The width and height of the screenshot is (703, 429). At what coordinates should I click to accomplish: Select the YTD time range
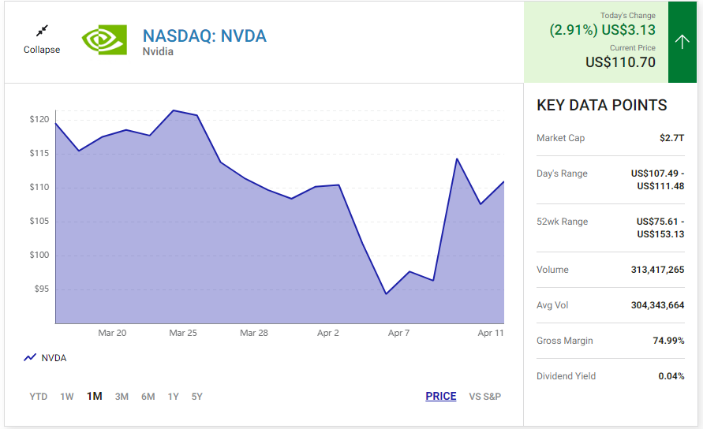38,397
